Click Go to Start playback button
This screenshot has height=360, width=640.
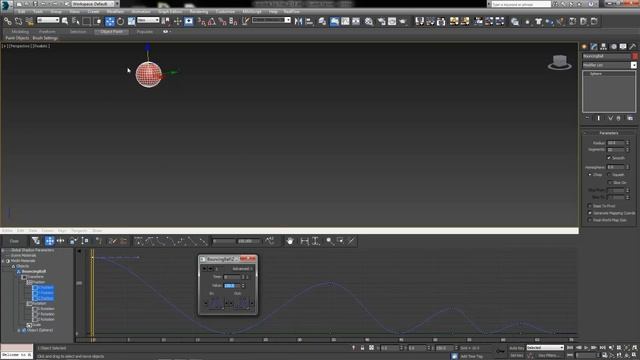pos(570,348)
